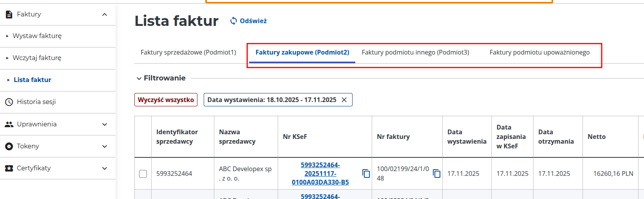Select the checkbox for ABC Developex invoice
This screenshot has height=199, width=644.
(x=143, y=173)
